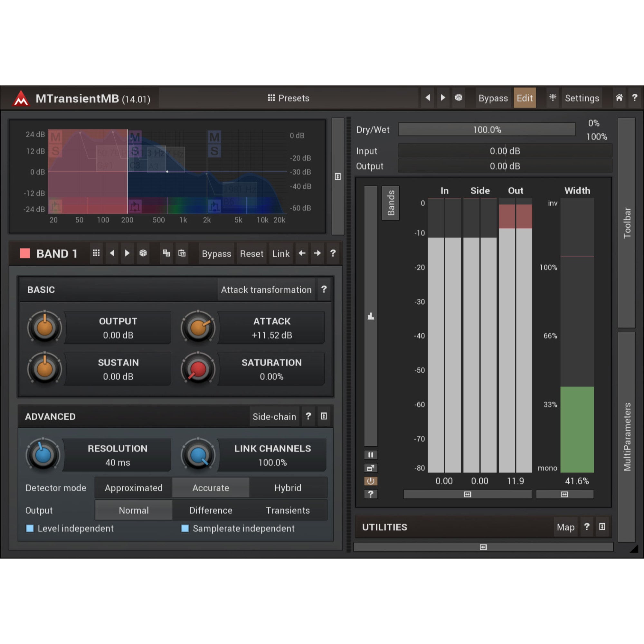
Task: Open the MultiParameters side panel
Action: click(627, 437)
